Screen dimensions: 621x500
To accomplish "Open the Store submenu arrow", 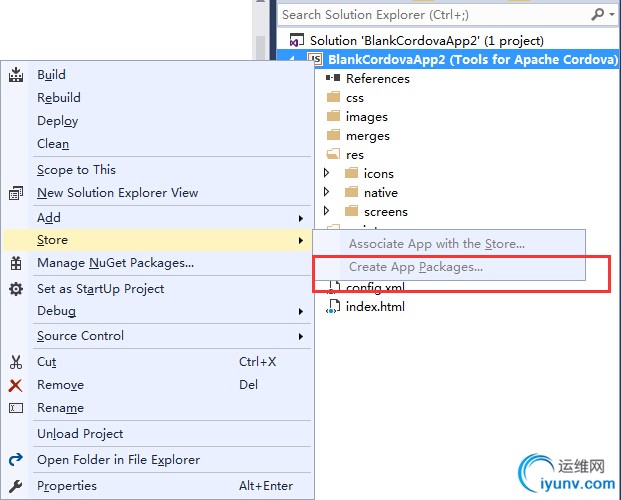I will (301, 240).
